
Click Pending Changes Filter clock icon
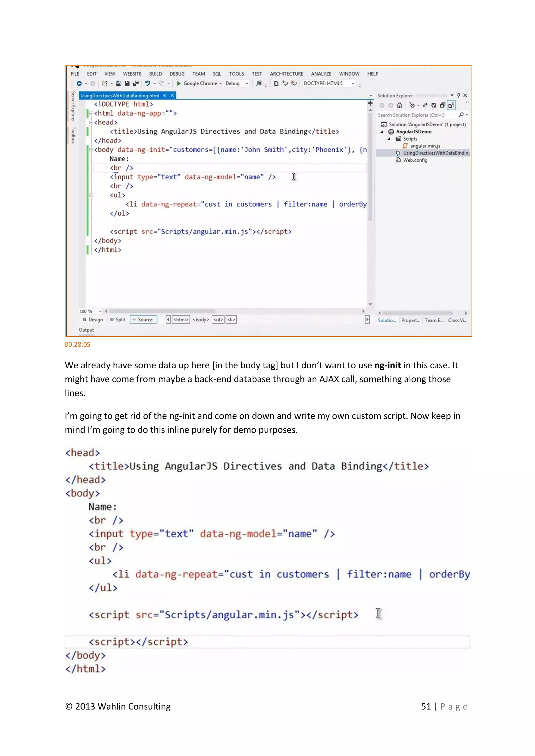[412, 105]
